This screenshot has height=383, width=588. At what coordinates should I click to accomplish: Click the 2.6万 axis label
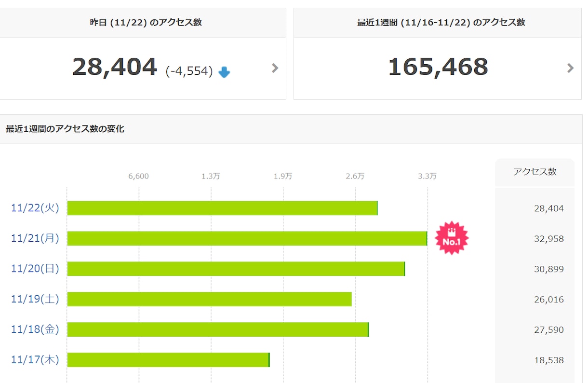[x=355, y=176]
